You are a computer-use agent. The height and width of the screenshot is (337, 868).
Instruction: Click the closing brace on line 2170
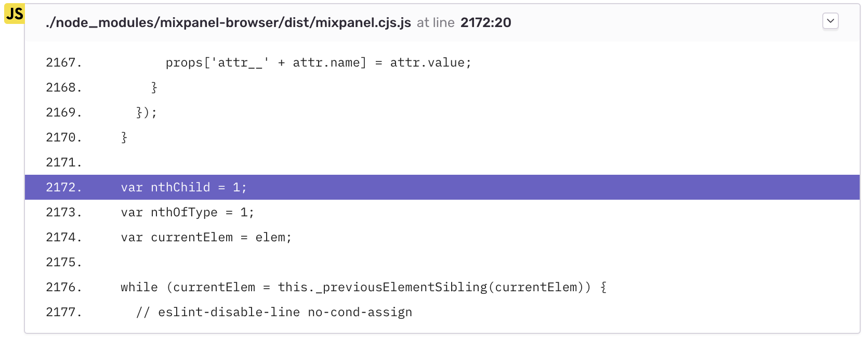pos(123,137)
